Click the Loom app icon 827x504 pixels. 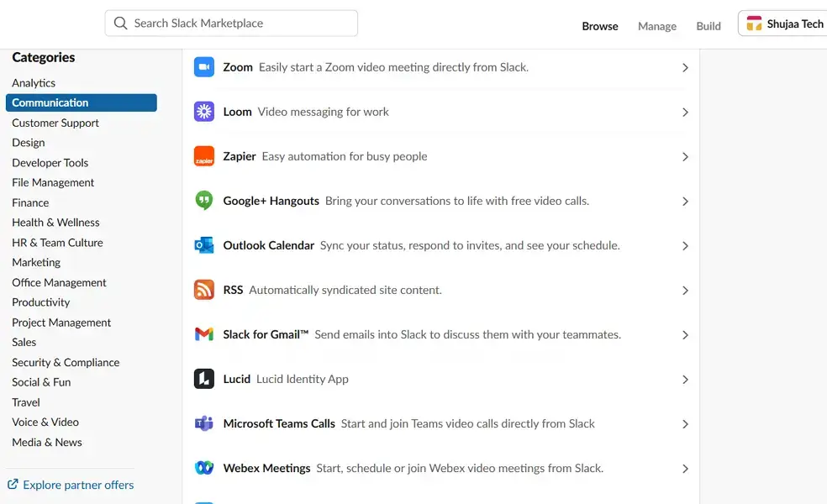pyautogui.click(x=204, y=112)
